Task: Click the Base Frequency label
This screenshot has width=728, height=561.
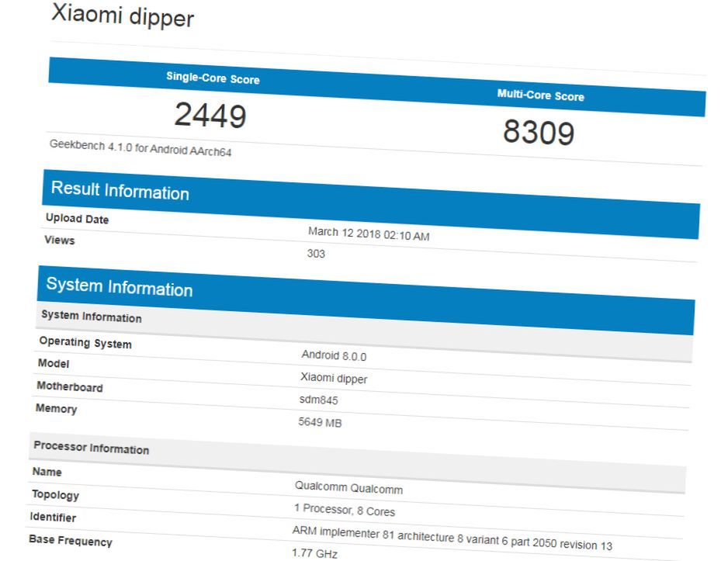Action: [x=71, y=541]
